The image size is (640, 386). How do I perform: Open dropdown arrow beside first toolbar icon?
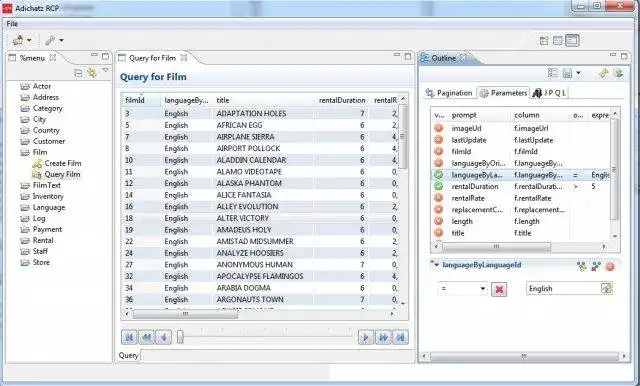[x=29, y=40]
